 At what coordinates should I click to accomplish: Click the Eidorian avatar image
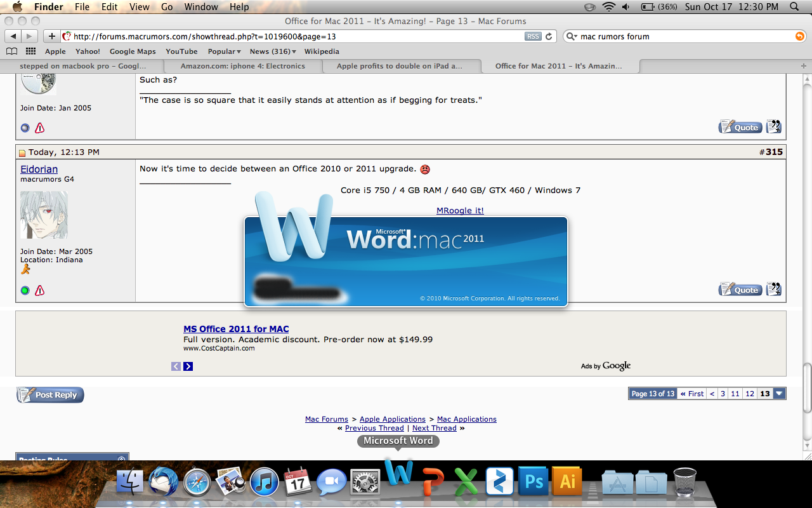pyautogui.click(x=44, y=215)
